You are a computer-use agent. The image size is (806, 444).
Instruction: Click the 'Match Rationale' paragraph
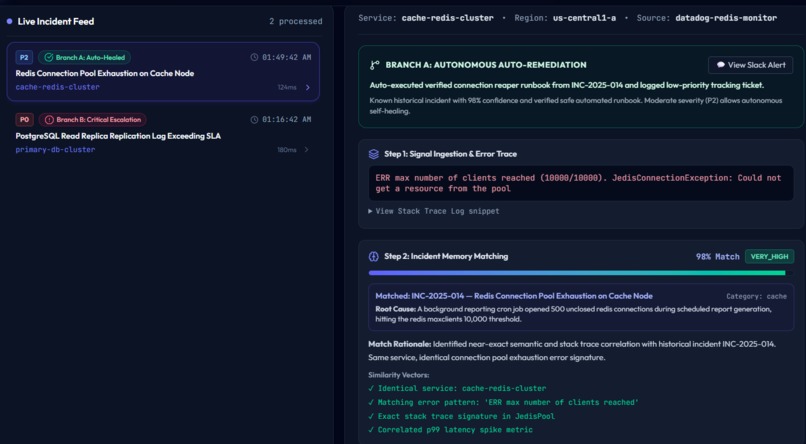[x=572, y=350]
